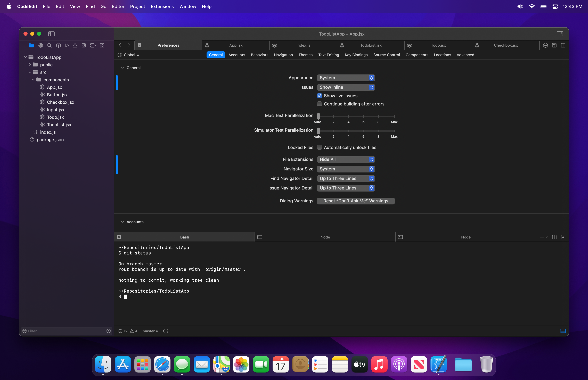The width and height of the screenshot is (588, 380).
Task: Select the project navigator folder icon
Action: click(31, 45)
